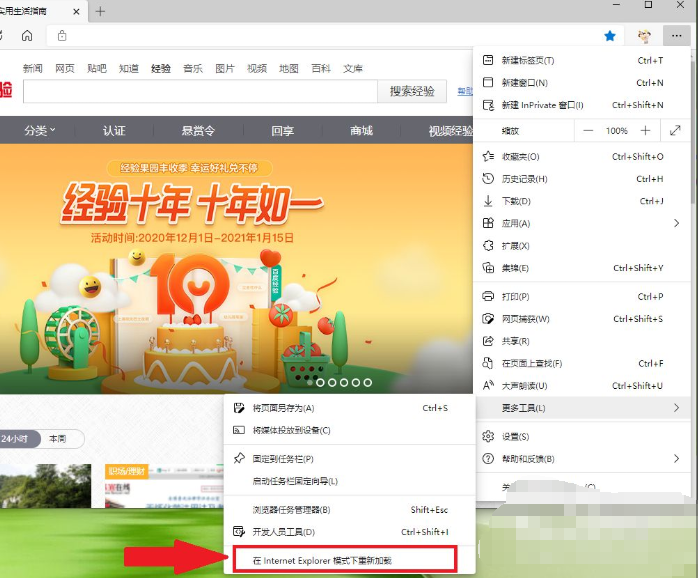Image resolution: width=698 pixels, height=578 pixels.
Task: Open the 职场/理财 article thumbnail
Action: pyautogui.click(x=165, y=486)
